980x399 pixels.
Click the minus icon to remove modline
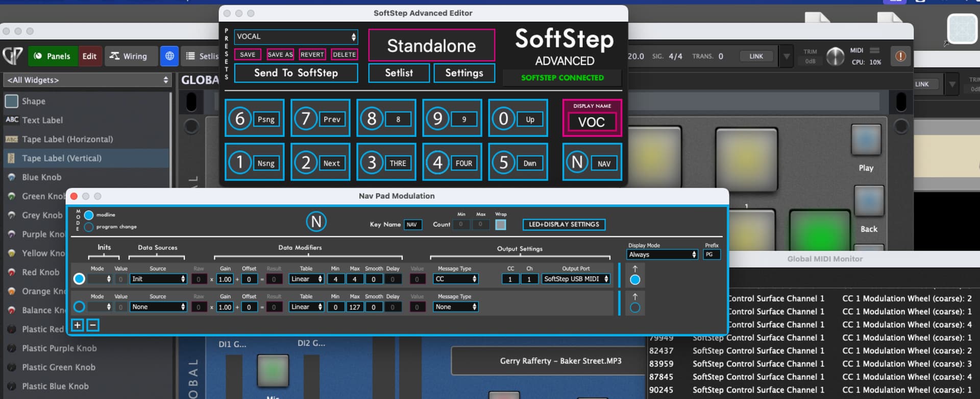[93, 325]
